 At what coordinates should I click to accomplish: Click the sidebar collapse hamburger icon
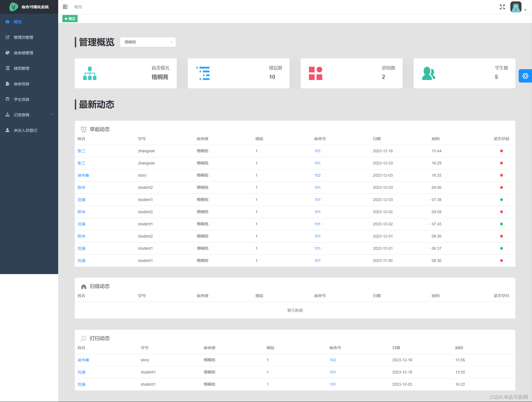pyautogui.click(x=65, y=7)
